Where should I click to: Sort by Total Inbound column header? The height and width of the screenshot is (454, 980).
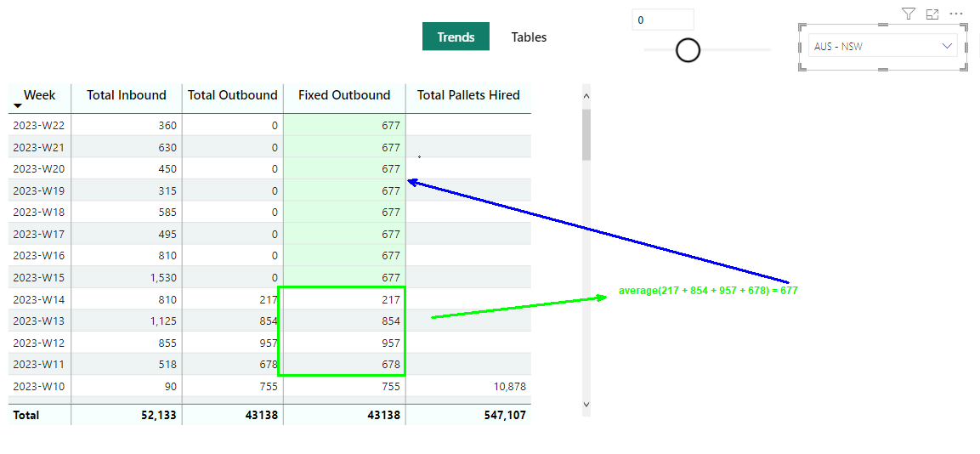pos(127,95)
